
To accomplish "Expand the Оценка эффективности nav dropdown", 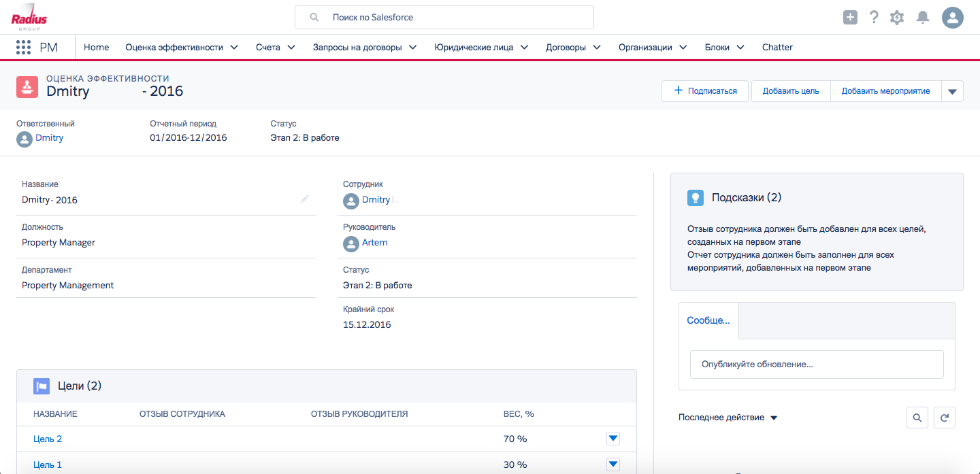I will (234, 48).
